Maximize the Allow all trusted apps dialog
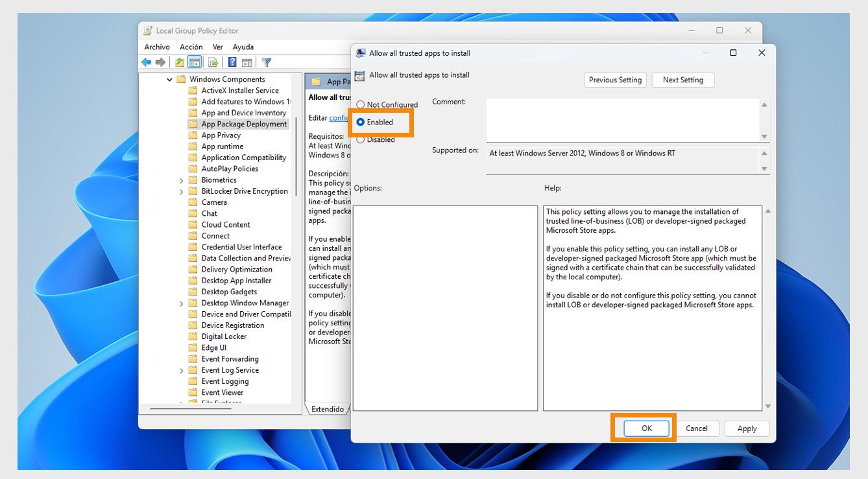Screen dimensions: 868x479 (733, 53)
